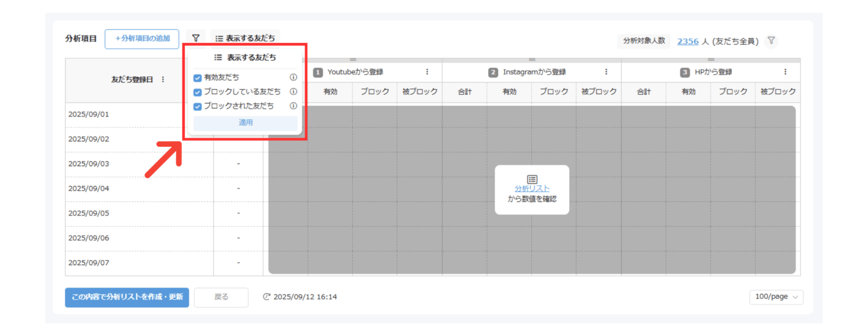Open the 100/page pagination dropdown

tap(776, 297)
